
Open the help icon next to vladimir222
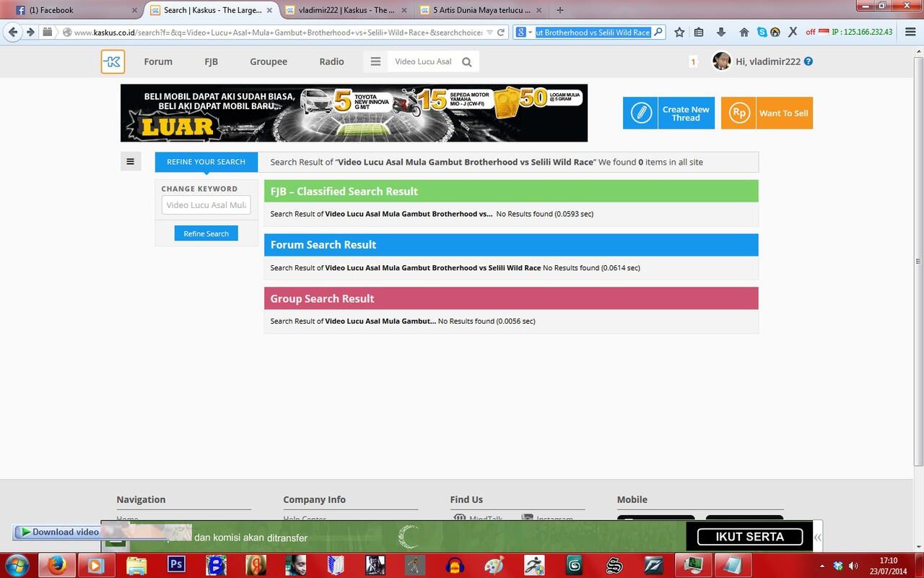808,61
